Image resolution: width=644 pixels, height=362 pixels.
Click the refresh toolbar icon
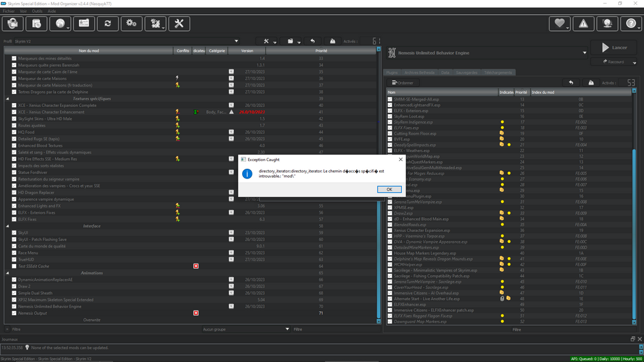[108, 24]
